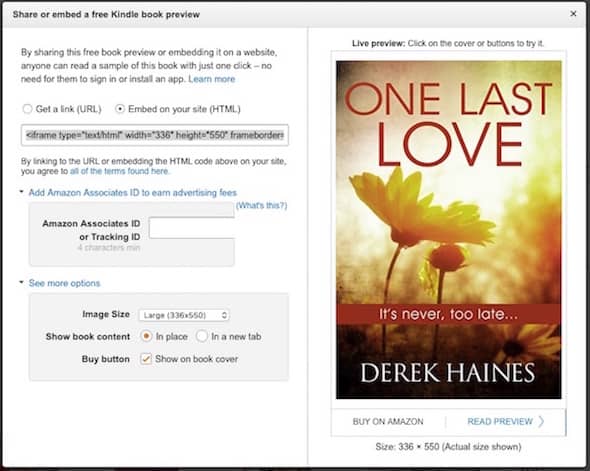Click the One Last Love book cover
The height and width of the screenshot is (471, 590).
click(449, 229)
